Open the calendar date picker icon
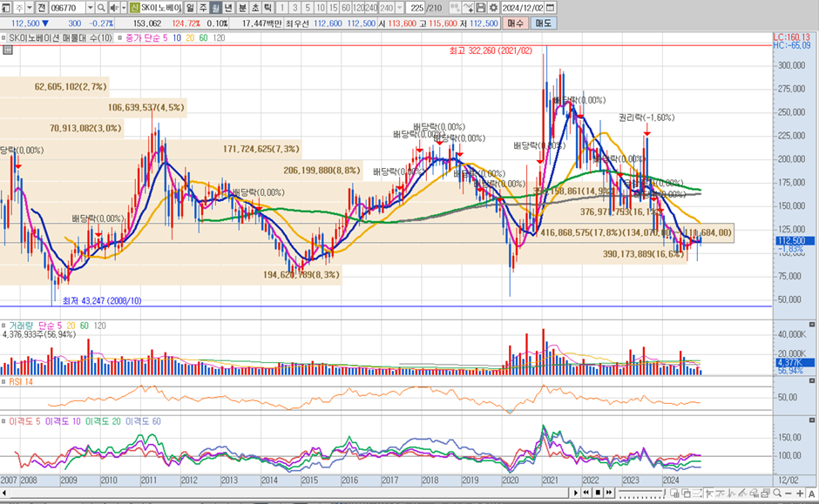Screen dimensions: 819x504 tap(551, 8)
